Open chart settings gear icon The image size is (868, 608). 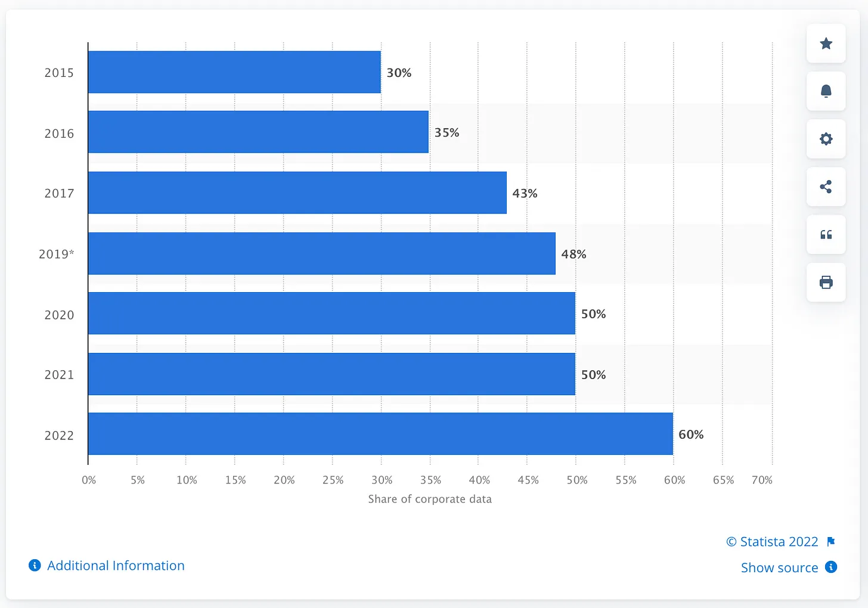[826, 139]
